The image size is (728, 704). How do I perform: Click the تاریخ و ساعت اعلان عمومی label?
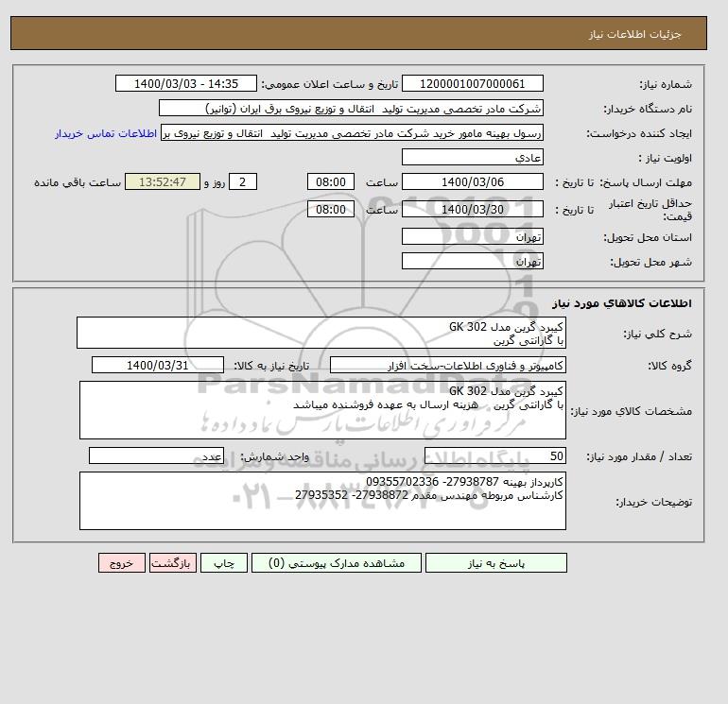point(330,84)
